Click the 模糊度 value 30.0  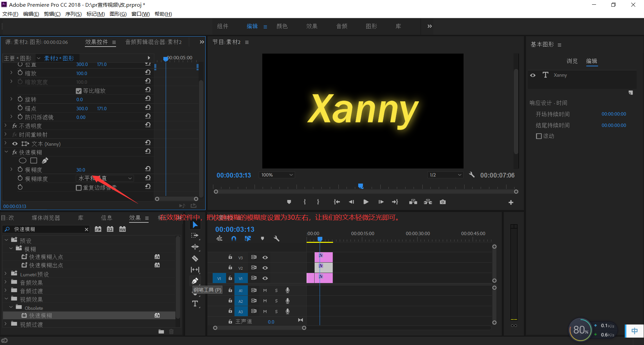coord(80,170)
